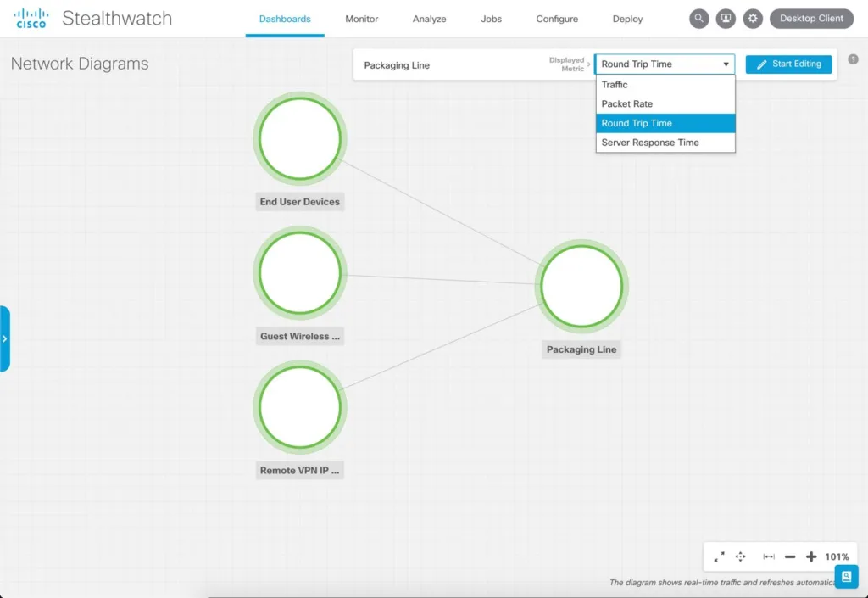Click the help question mark icon
The height and width of the screenshot is (598, 868).
853,59
